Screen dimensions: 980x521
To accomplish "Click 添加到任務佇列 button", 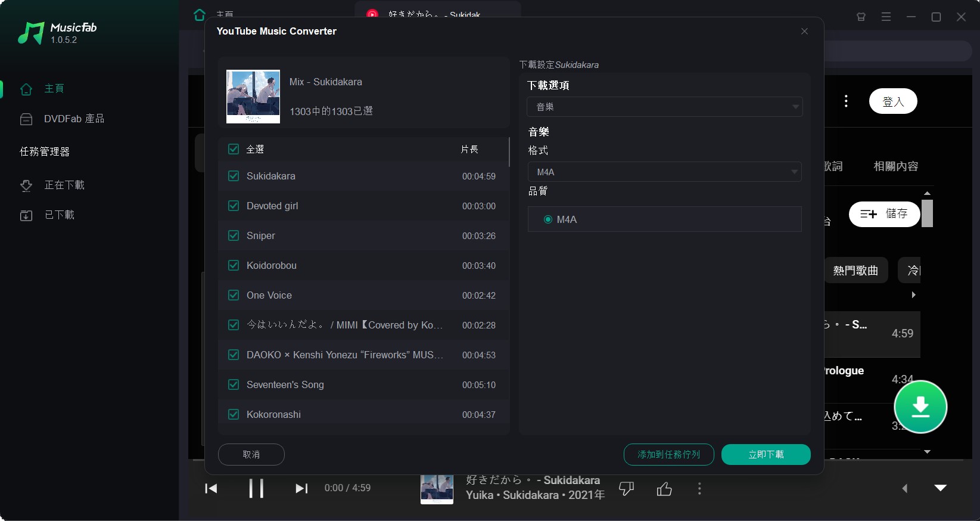I will tap(669, 454).
